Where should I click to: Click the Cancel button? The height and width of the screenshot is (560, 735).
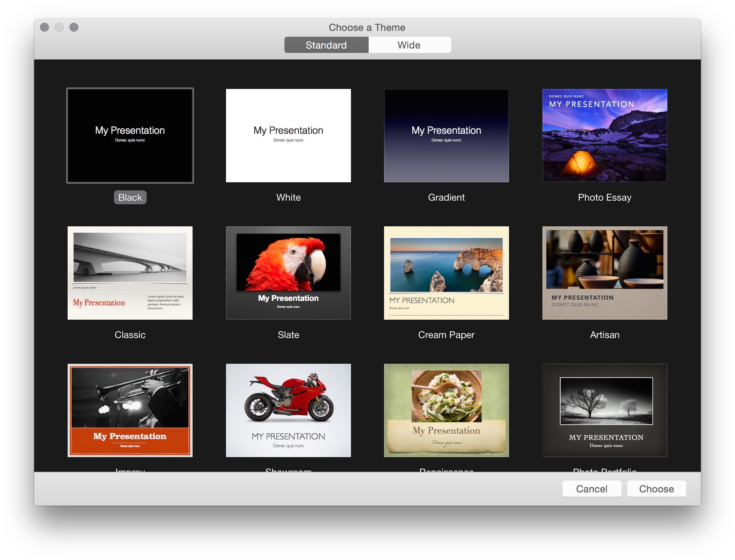(592, 489)
